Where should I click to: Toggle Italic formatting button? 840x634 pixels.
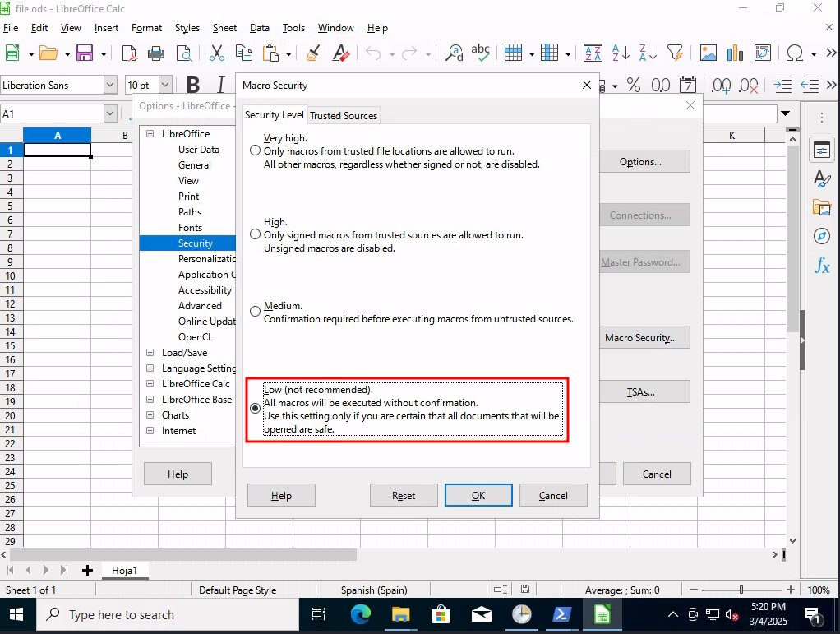tap(221, 85)
